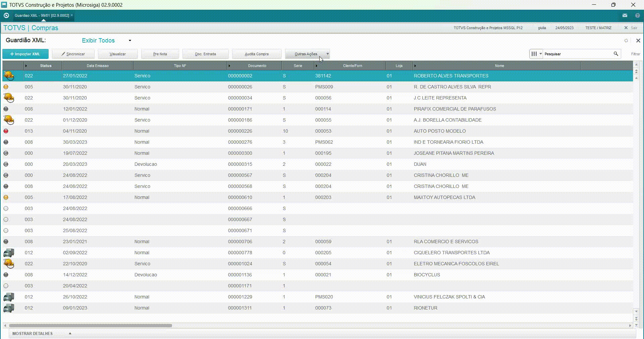Image resolution: width=644 pixels, height=339 pixels.
Task: Click the Importar XML button
Action: [25, 54]
